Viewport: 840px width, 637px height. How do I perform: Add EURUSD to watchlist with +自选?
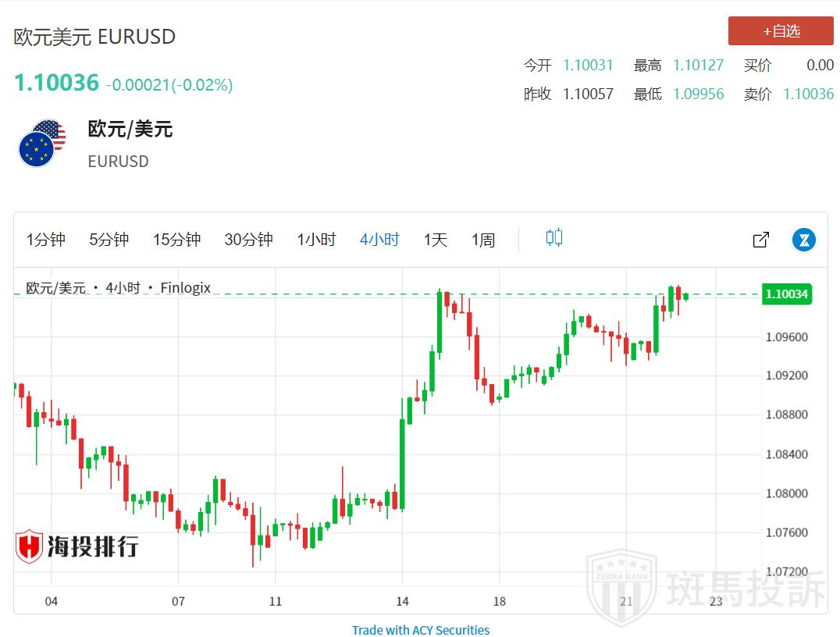click(781, 31)
